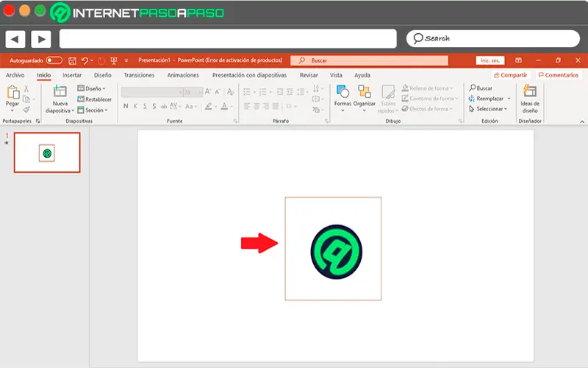Image resolution: width=588 pixels, height=368 pixels.
Task: Open Relleno de forma dropdown
Action: (427, 88)
